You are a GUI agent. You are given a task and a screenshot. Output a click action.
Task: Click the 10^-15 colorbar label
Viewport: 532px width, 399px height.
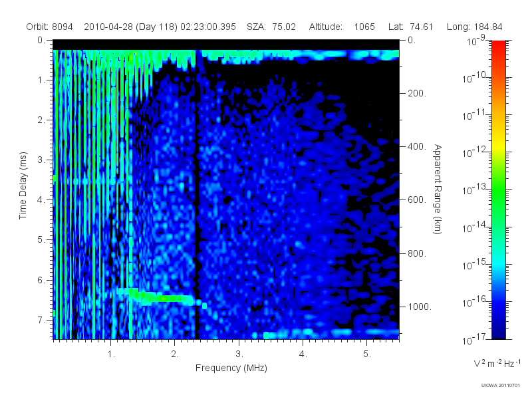point(475,265)
